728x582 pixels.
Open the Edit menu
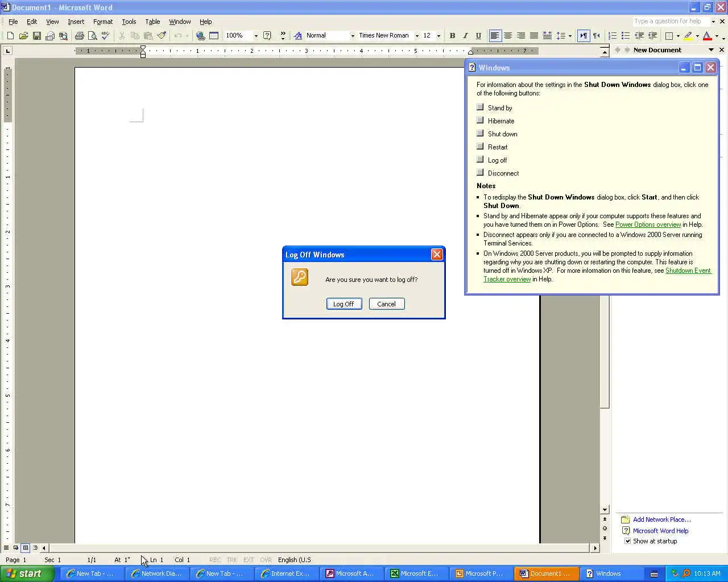tap(32, 22)
